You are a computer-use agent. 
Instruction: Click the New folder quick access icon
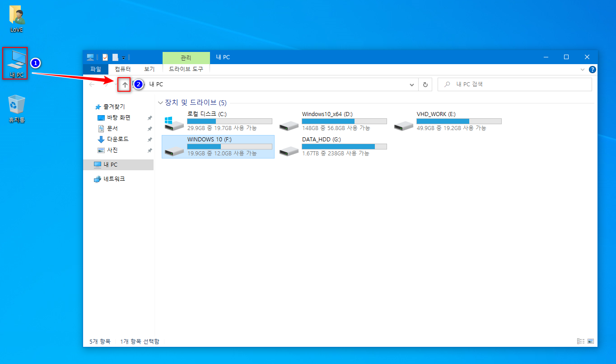coord(115,57)
